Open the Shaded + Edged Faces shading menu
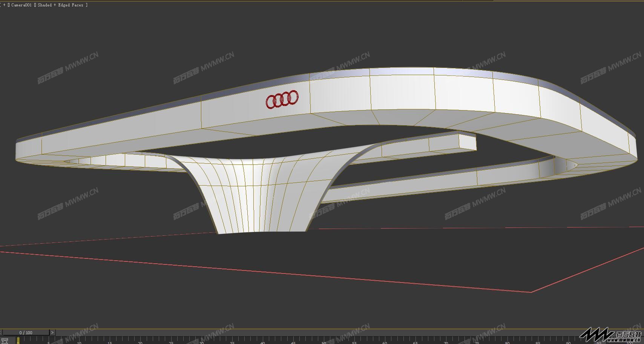Screen dimensions: 644x344 60,5
